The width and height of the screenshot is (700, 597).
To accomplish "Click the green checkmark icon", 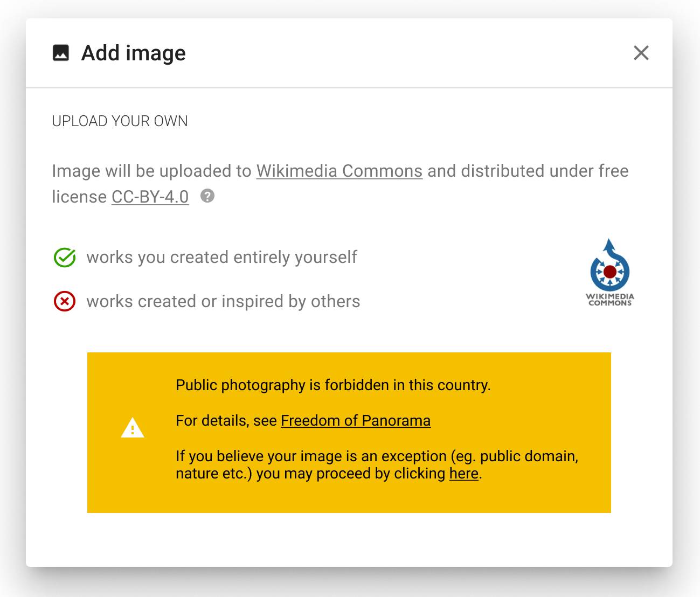I will [65, 258].
